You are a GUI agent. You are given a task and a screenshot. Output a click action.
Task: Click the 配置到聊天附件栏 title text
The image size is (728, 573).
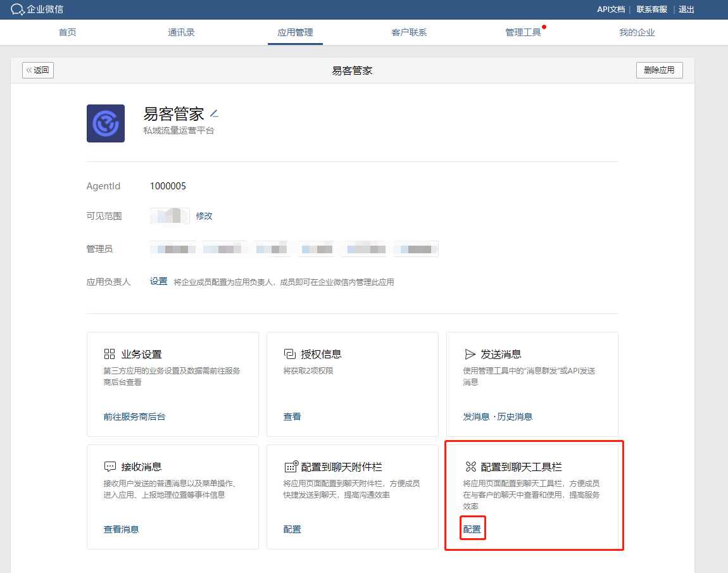point(342,467)
